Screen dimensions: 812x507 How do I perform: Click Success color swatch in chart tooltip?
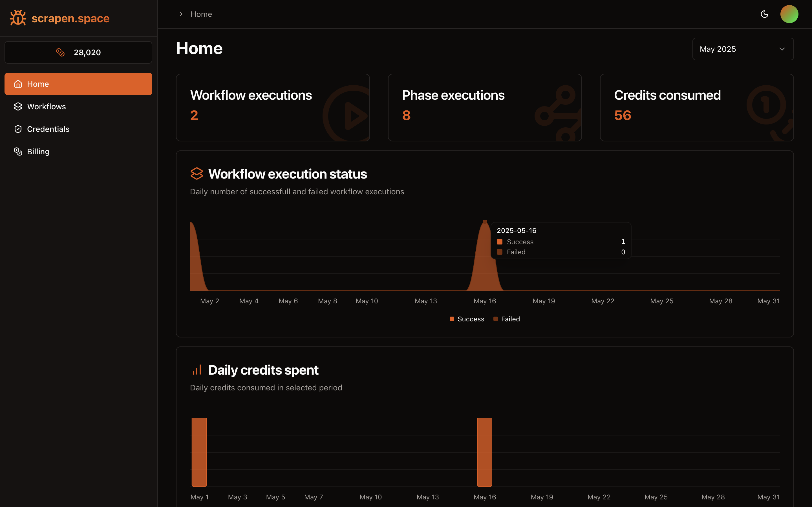tap(500, 242)
